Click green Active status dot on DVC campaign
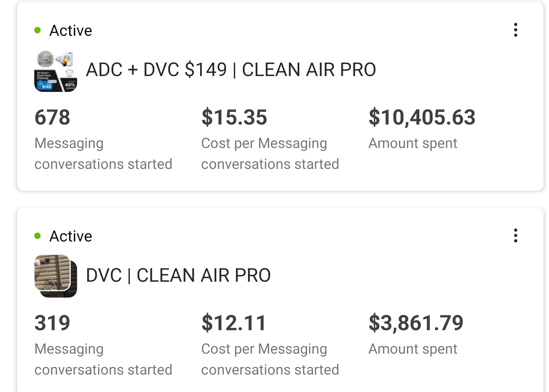549x392 pixels. coord(37,236)
